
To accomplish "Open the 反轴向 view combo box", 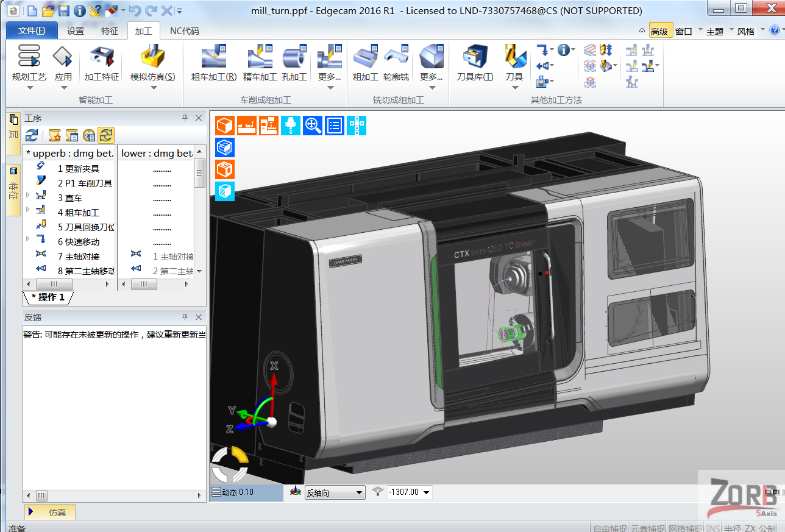I will coord(335,492).
